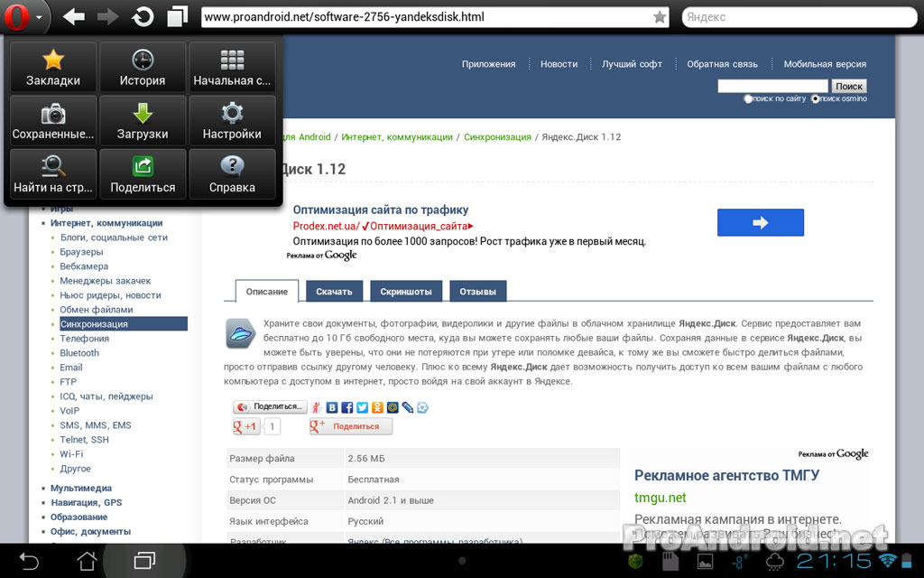Share the page via Twitter icon

click(x=363, y=407)
